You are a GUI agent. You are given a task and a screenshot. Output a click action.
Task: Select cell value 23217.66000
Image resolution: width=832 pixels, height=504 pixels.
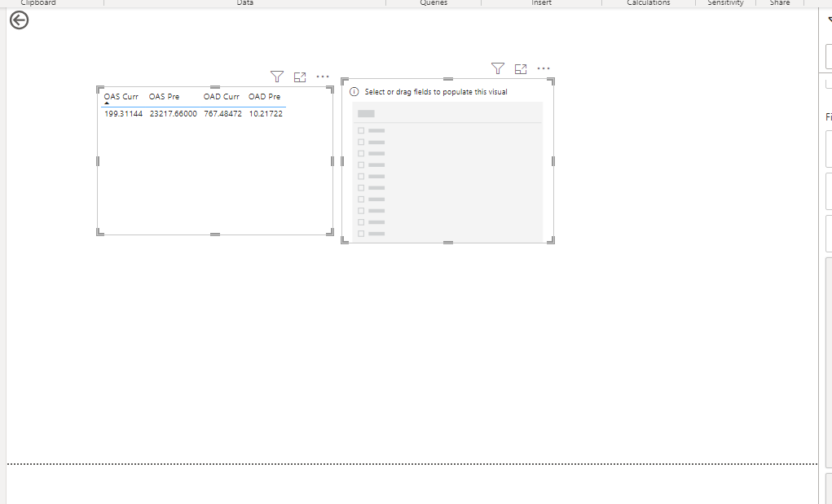tap(173, 113)
